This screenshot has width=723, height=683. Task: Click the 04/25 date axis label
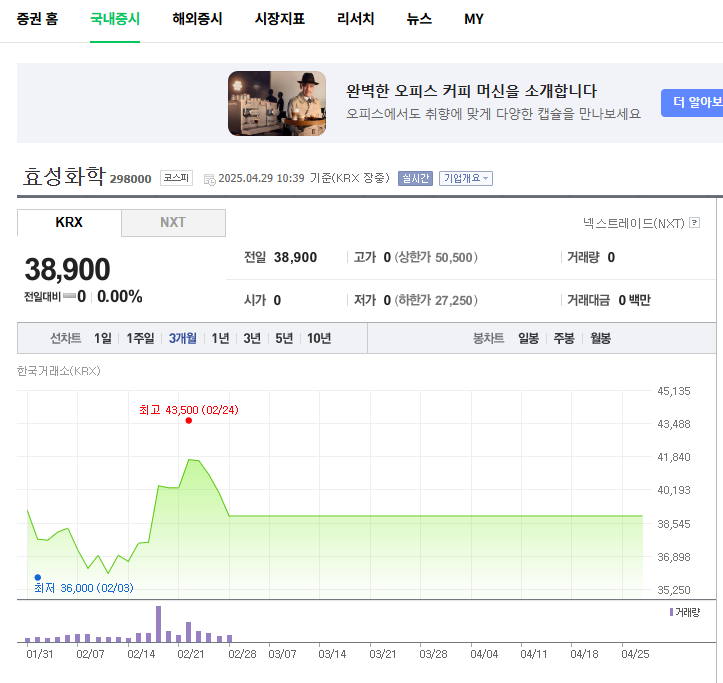point(635,654)
